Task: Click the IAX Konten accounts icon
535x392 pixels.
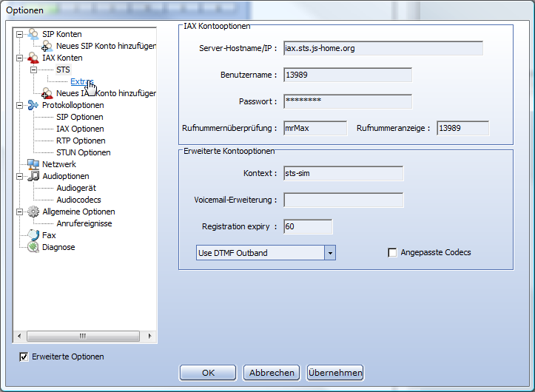Action: pos(33,58)
